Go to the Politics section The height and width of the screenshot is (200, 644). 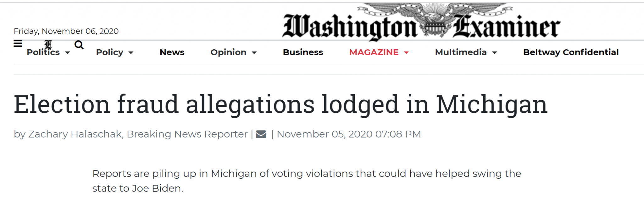point(43,52)
